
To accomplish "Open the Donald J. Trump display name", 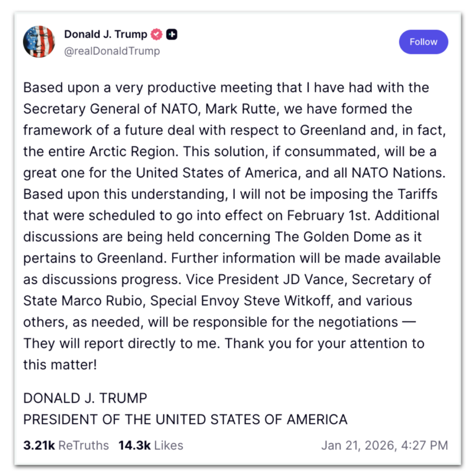I will pyautogui.click(x=105, y=34).
